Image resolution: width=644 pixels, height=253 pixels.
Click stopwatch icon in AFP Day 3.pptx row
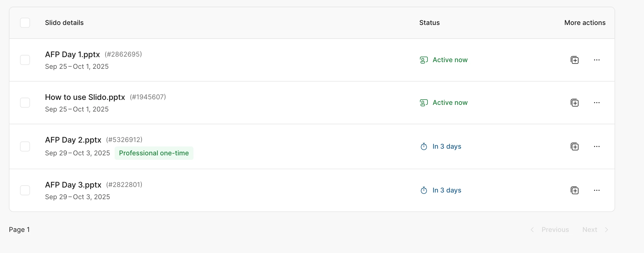(x=424, y=190)
